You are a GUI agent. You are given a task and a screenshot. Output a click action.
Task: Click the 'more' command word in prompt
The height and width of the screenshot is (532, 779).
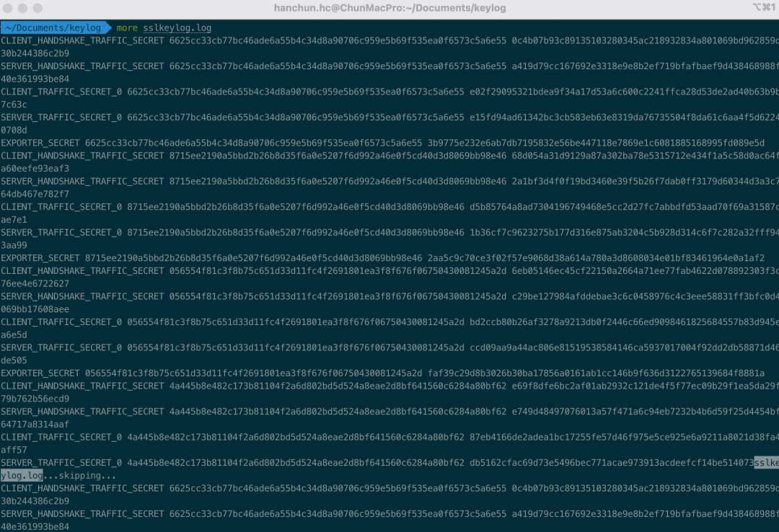[127, 28]
